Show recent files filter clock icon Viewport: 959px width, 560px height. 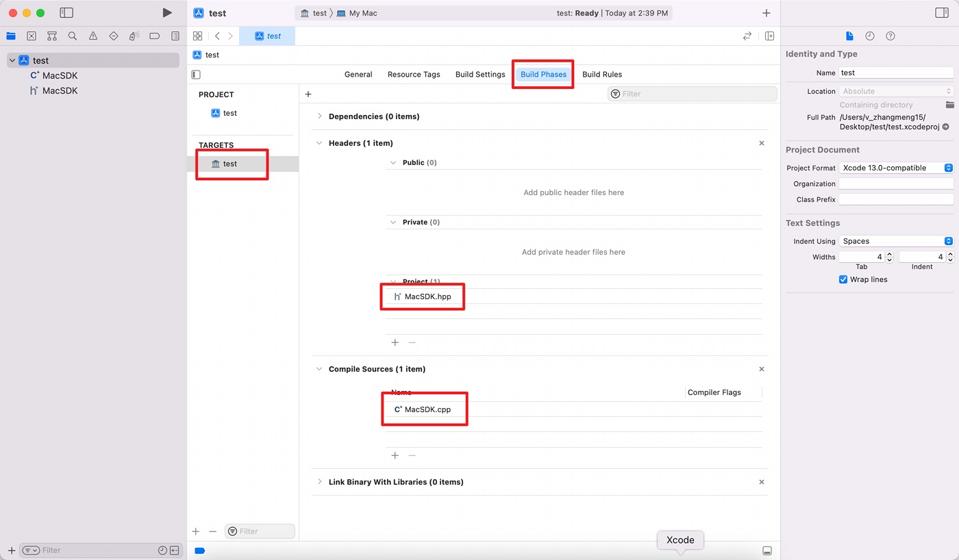tap(162, 550)
